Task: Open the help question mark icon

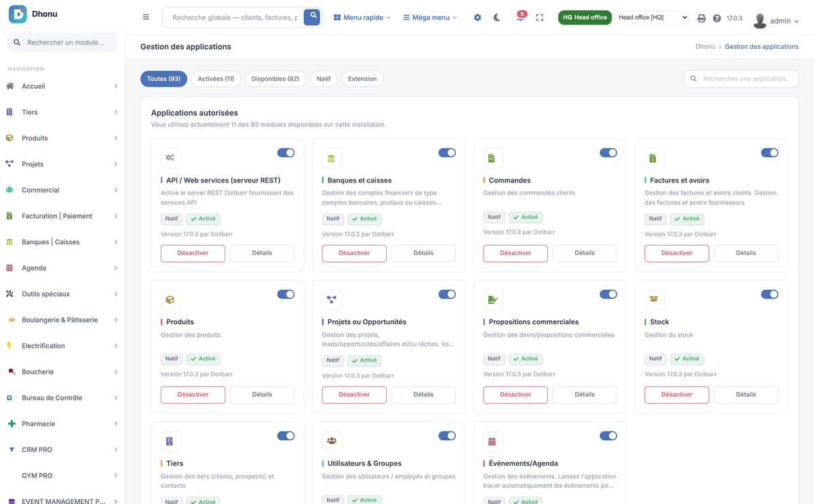Action: pyautogui.click(x=717, y=18)
